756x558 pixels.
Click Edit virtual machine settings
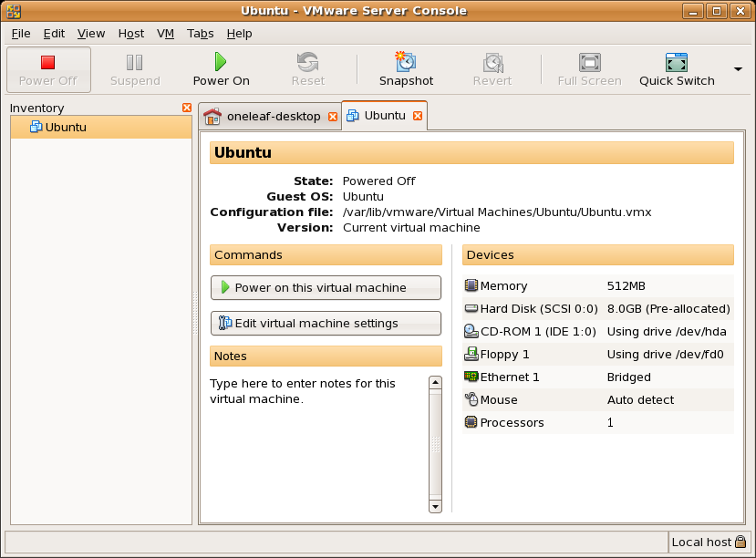[326, 324]
